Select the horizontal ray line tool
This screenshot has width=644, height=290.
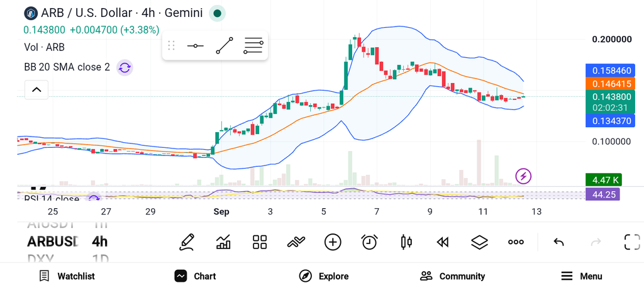(195, 45)
